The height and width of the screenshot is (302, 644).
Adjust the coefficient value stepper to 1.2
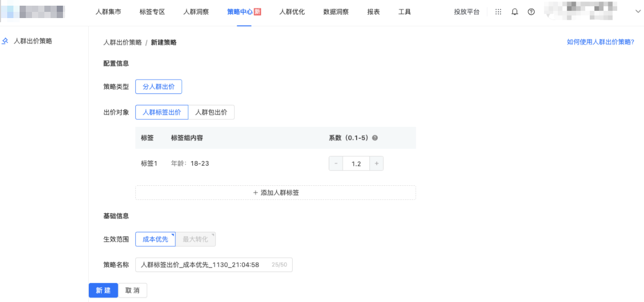(x=356, y=163)
